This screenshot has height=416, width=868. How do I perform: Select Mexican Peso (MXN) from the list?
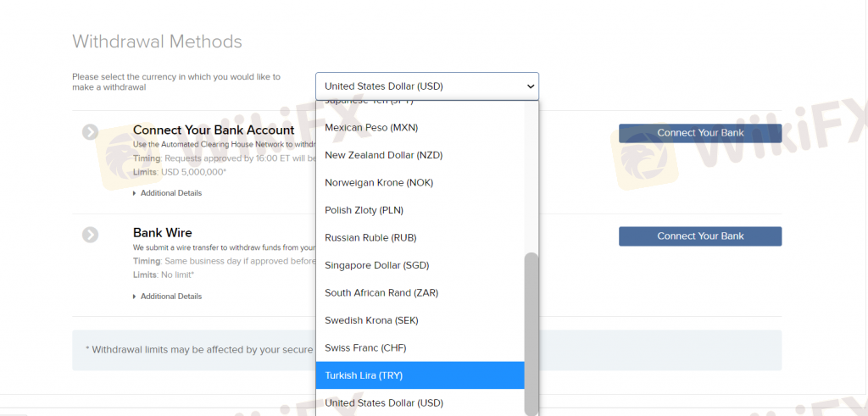(x=370, y=127)
